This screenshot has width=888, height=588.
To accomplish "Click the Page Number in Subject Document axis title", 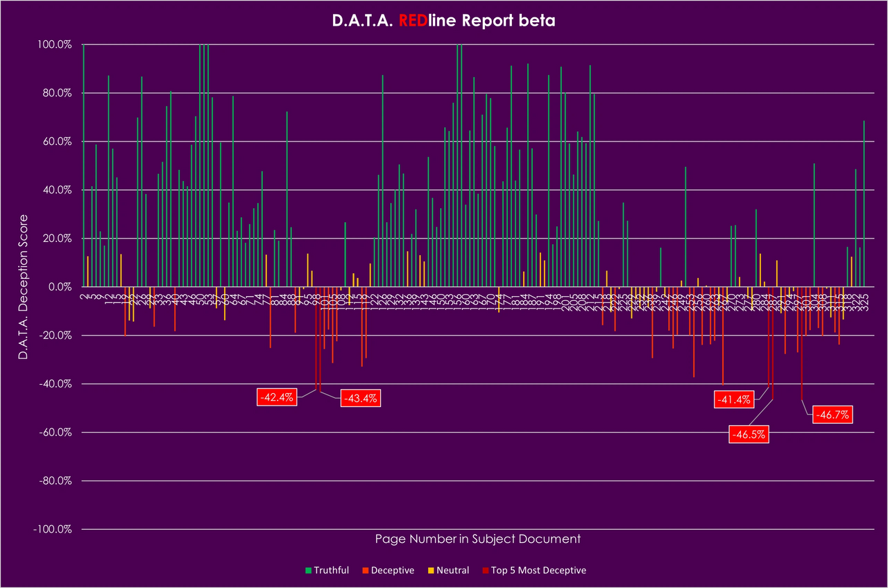I will (x=477, y=539).
